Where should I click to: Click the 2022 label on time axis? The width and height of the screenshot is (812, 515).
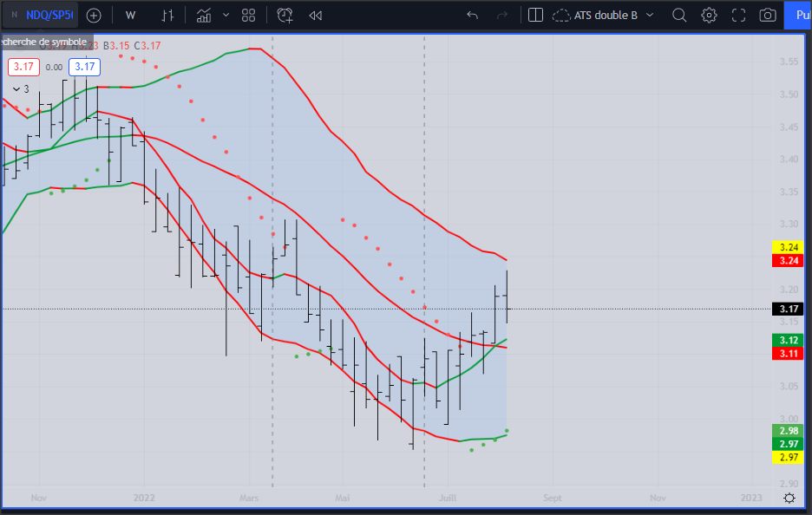click(x=144, y=498)
